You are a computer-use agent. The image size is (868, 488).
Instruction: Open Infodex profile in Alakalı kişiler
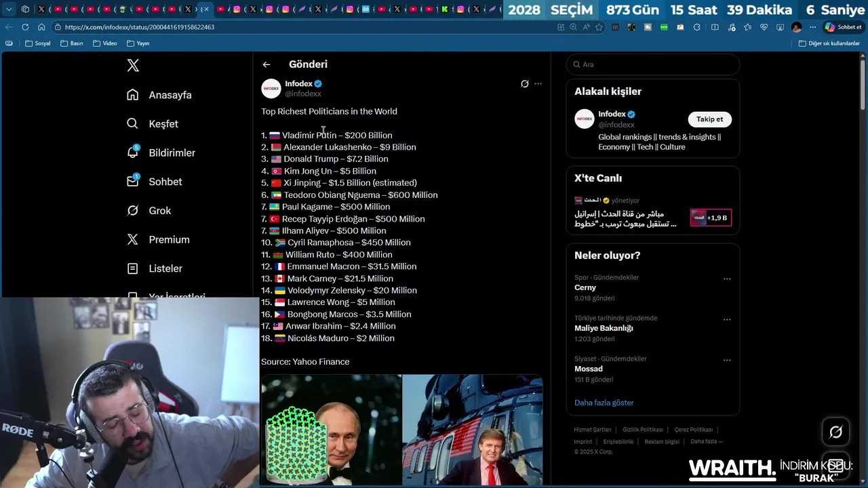[612, 114]
